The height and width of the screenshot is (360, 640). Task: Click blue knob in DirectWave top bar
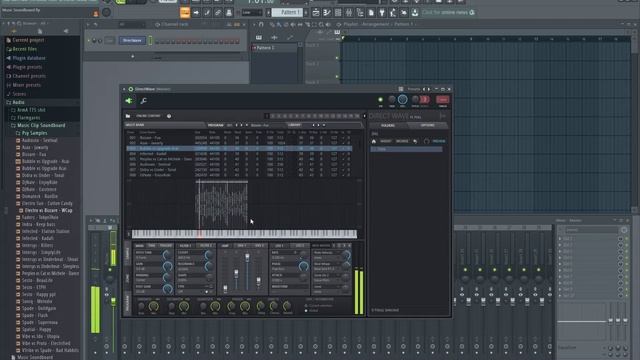point(402,99)
